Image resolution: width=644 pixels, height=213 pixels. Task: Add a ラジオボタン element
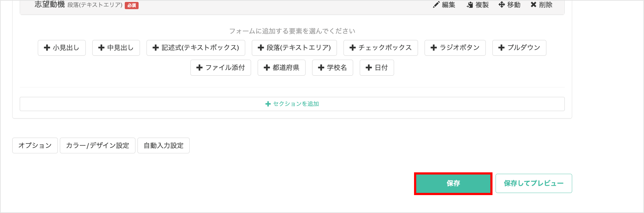pos(455,48)
